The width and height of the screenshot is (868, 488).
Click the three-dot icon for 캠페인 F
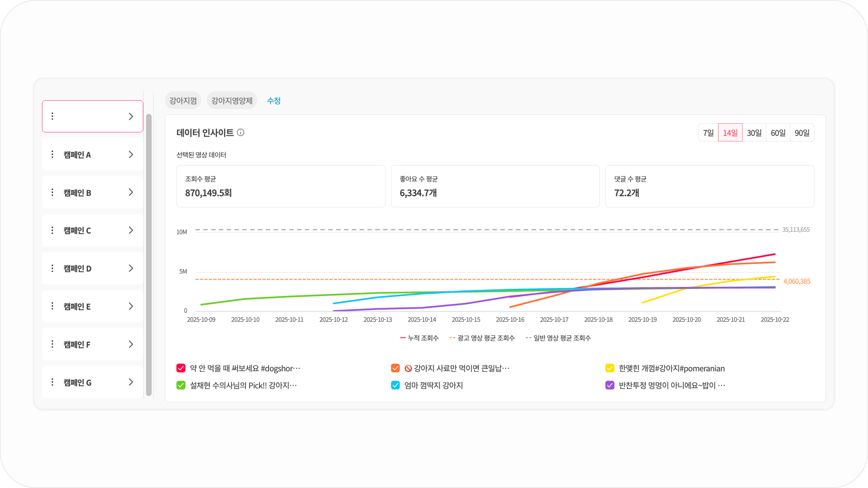(52, 344)
